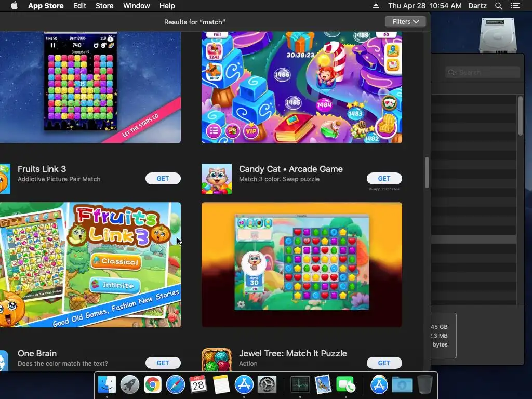View Ffruits Link 3 screenshot preview
Viewport: 532px width, 399px height.
(90, 264)
